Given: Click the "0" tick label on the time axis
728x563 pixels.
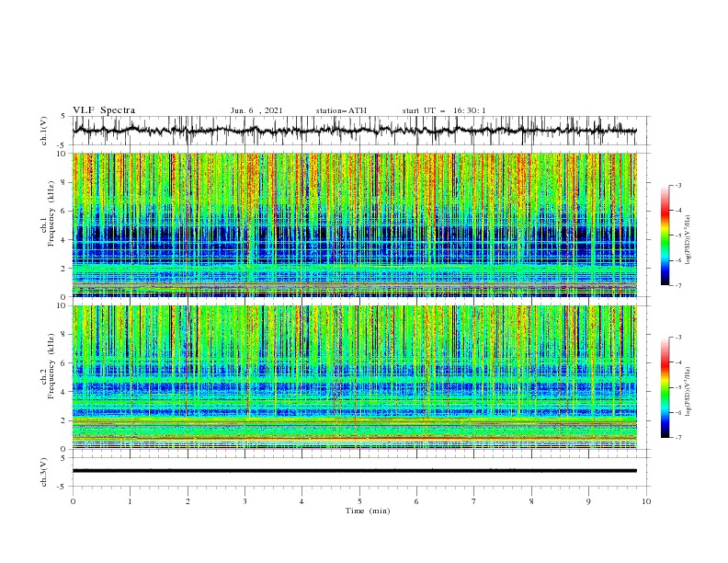Looking at the screenshot, I should 73,501.
